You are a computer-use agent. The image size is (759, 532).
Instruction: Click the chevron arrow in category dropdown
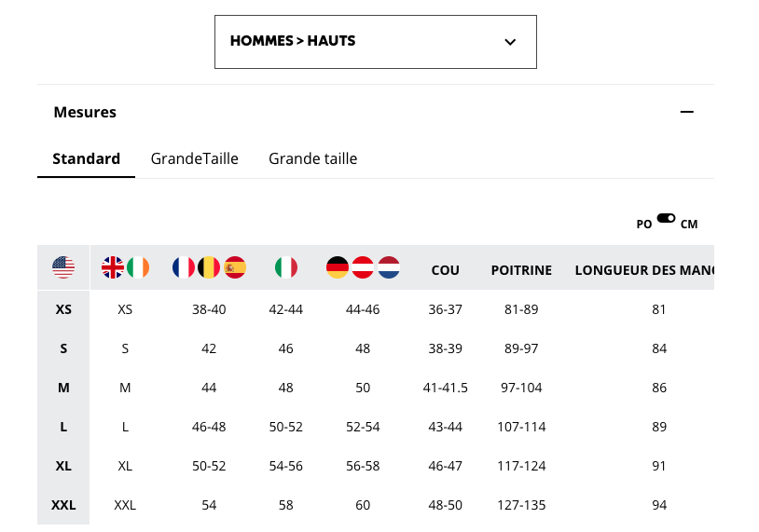click(510, 42)
